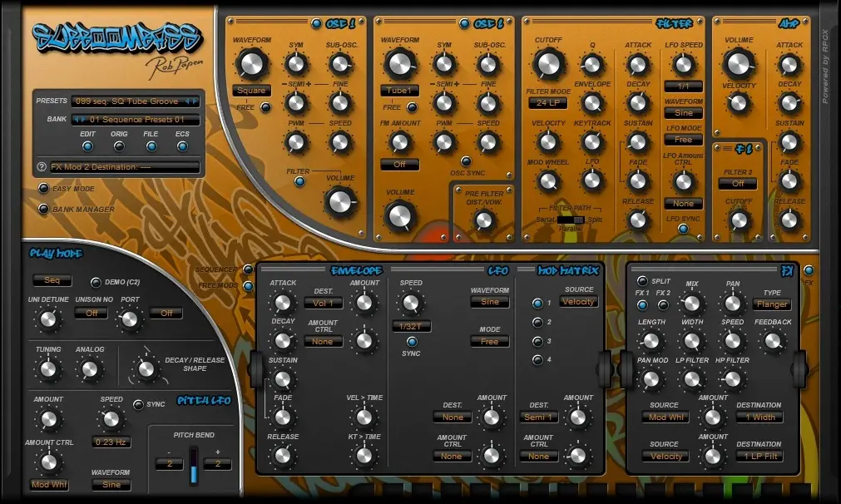The height and width of the screenshot is (504, 841).
Task: Click the bank name field
Action: coord(135,119)
